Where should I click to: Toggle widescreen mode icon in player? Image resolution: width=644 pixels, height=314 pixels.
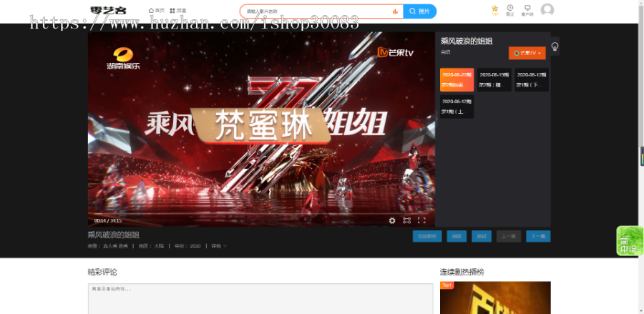tap(406, 220)
